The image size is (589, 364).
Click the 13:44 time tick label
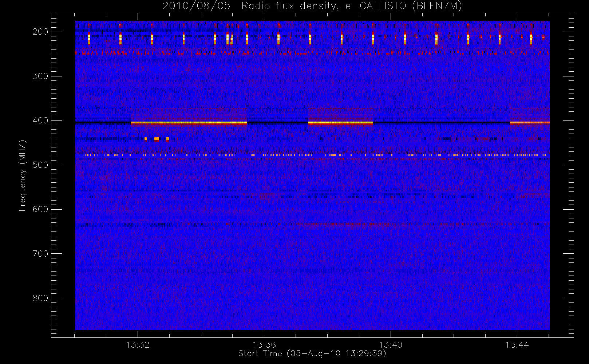point(517,345)
